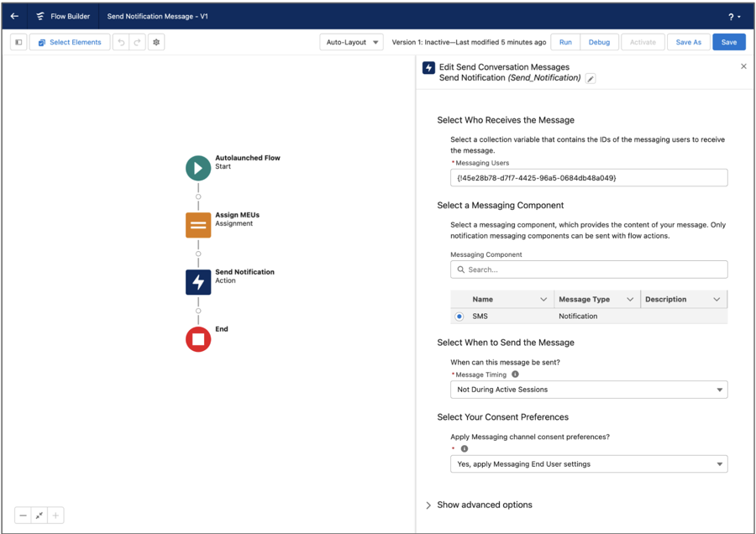The width and height of the screenshot is (756, 534).
Task: Open the Message Timing dropdown
Action: coord(589,390)
